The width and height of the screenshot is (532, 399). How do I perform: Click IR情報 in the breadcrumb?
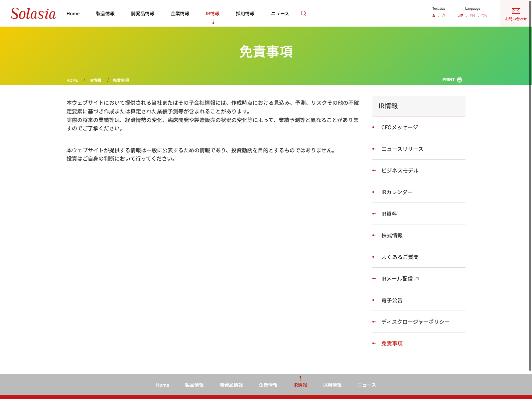click(x=95, y=80)
